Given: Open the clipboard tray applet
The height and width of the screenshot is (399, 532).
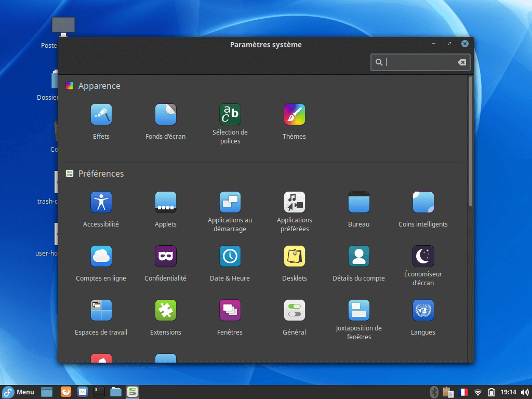Looking at the screenshot, I should [x=448, y=392].
